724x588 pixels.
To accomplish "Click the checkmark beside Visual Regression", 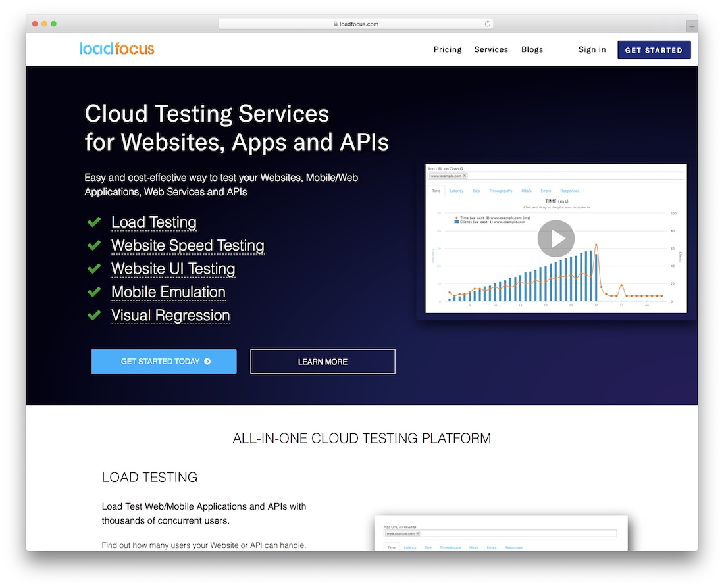I will tap(94, 315).
